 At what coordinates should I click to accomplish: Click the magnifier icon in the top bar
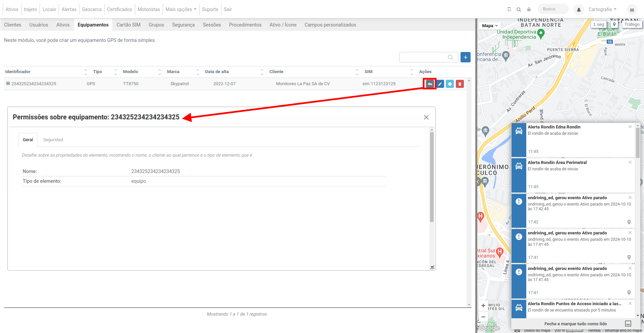coord(519,9)
